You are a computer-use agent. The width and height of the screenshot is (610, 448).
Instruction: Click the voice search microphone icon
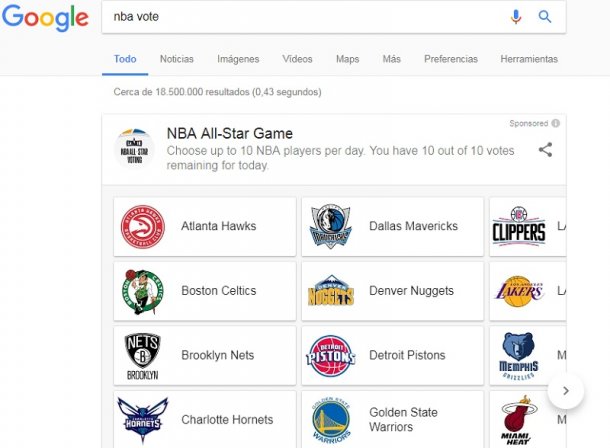coord(516,17)
